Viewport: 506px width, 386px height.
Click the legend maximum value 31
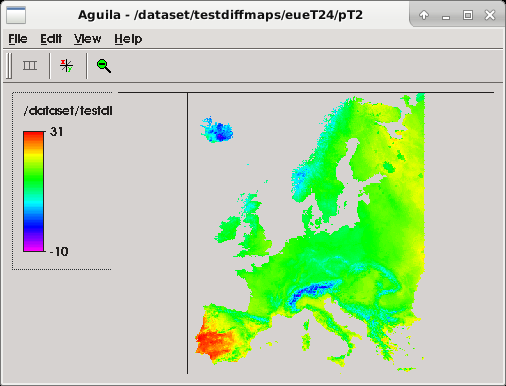[56, 132]
